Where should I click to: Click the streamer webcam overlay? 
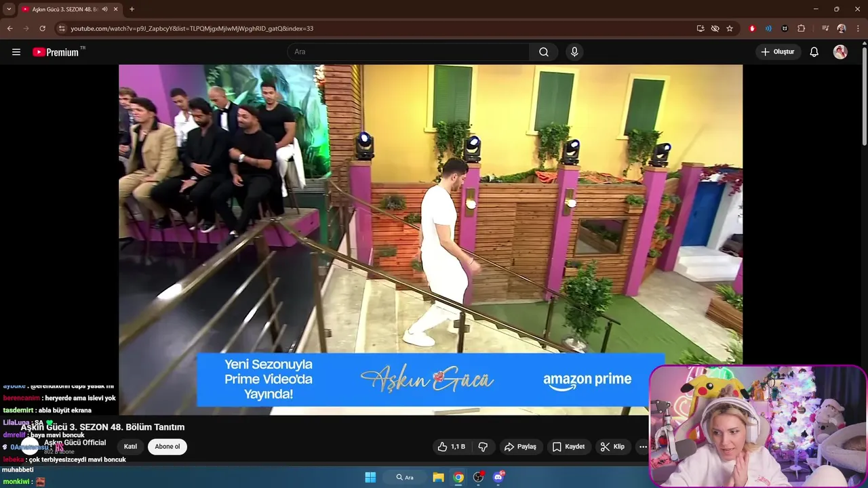point(758,426)
